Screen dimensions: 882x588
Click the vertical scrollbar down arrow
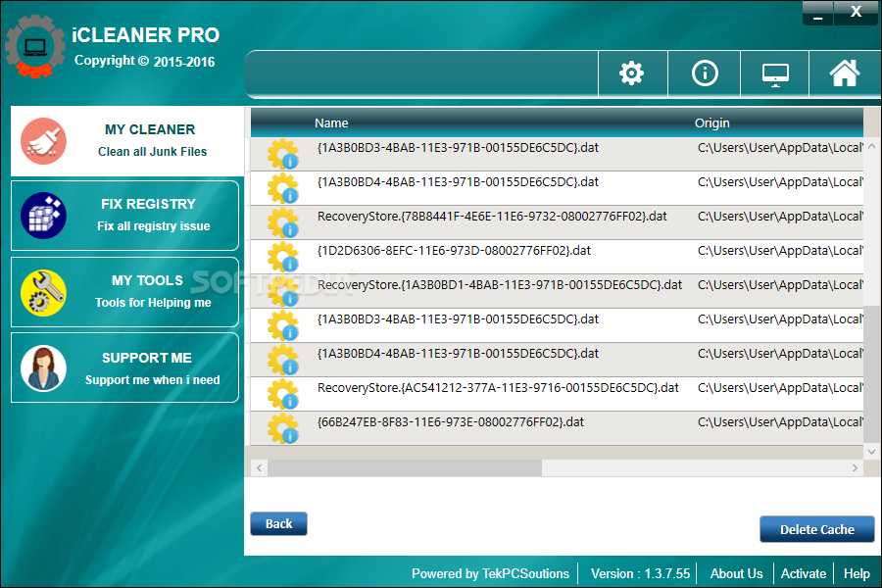[871, 451]
